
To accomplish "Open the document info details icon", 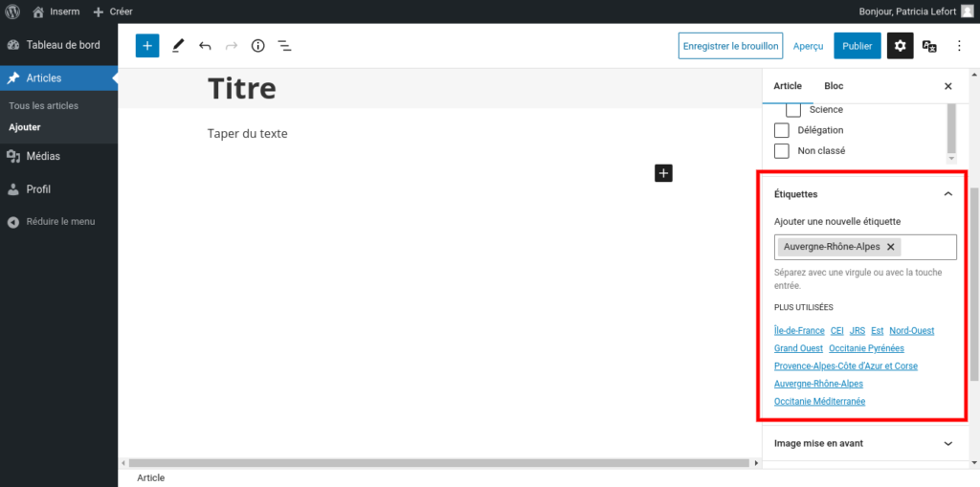I will 257,46.
